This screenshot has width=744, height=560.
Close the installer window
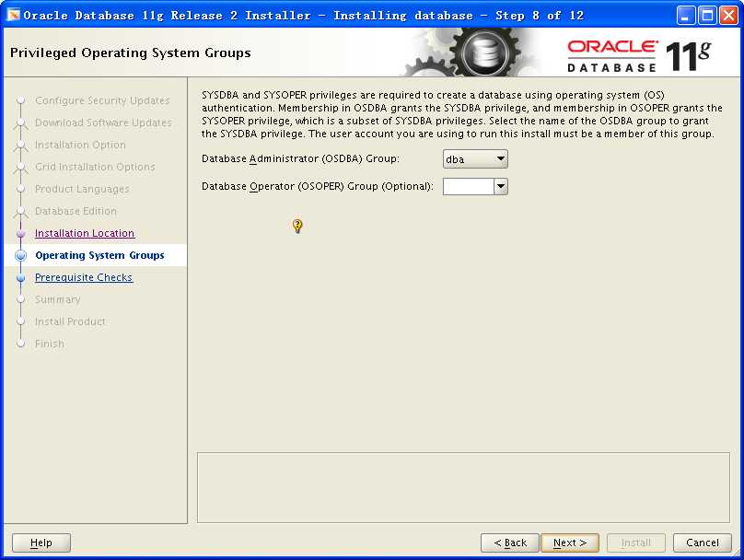tap(728, 15)
